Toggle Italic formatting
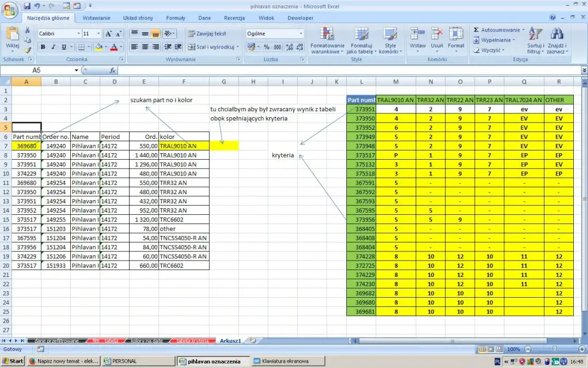The image size is (588, 368). click(53, 47)
